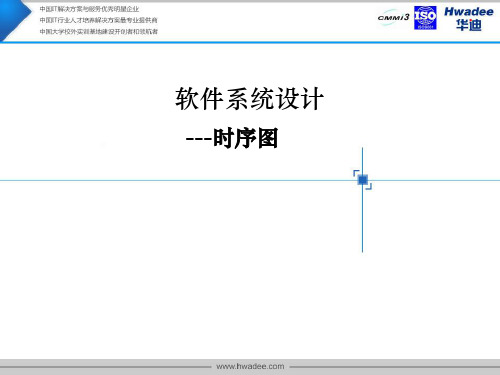Select the slide title 软件系统设计

pyautogui.click(x=249, y=99)
